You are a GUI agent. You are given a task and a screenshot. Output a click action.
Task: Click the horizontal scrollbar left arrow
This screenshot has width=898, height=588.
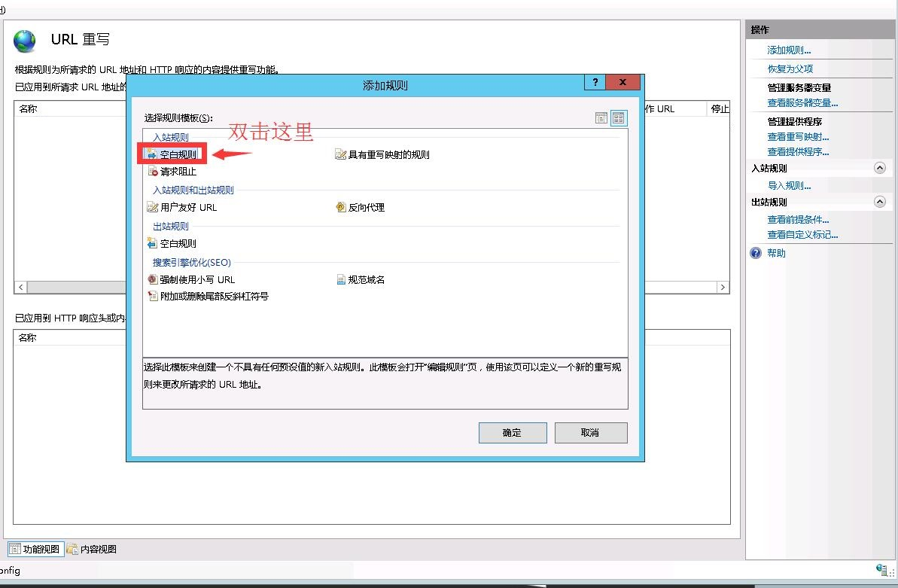20,287
